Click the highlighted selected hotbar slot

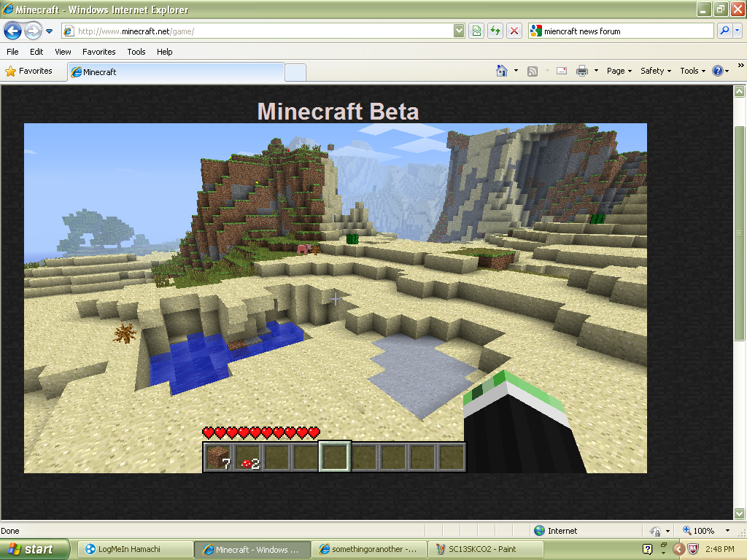click(335, 456)
